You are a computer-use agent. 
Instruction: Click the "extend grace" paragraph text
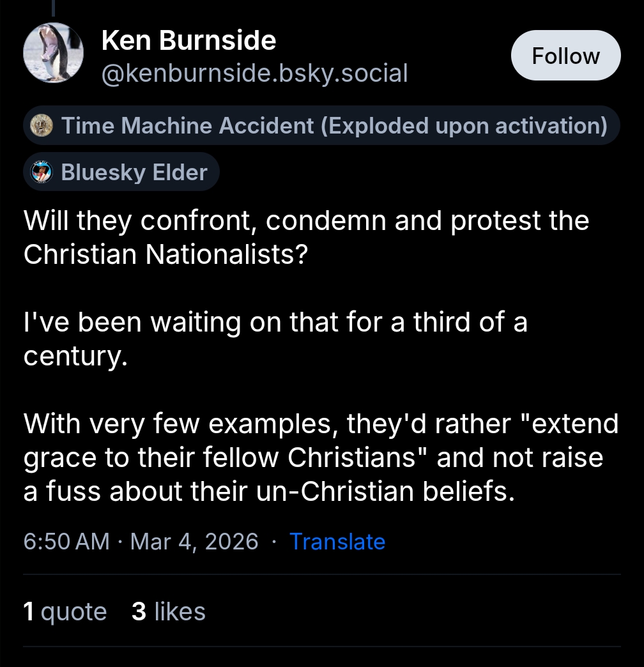pos(319,457)
